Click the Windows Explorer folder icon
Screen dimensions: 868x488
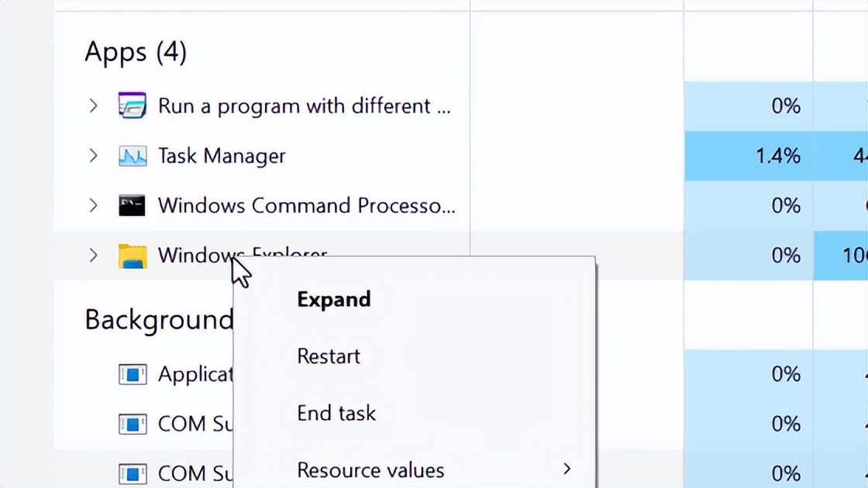tap(133, 255)
